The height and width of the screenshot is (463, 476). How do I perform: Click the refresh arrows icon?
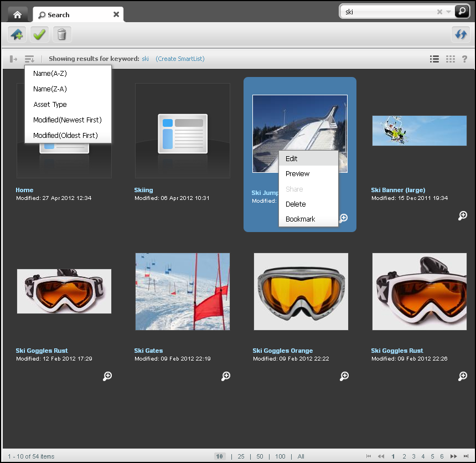coord(461,34)
